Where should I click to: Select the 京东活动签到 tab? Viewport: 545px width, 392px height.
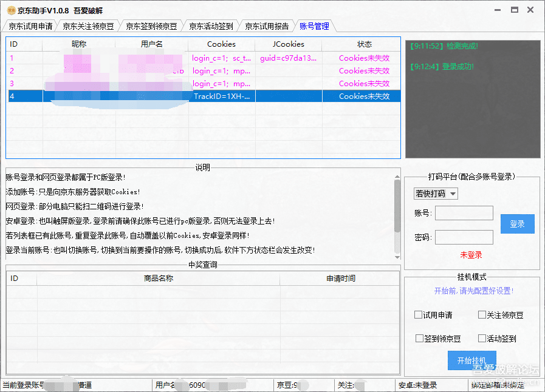coord(211,26)
